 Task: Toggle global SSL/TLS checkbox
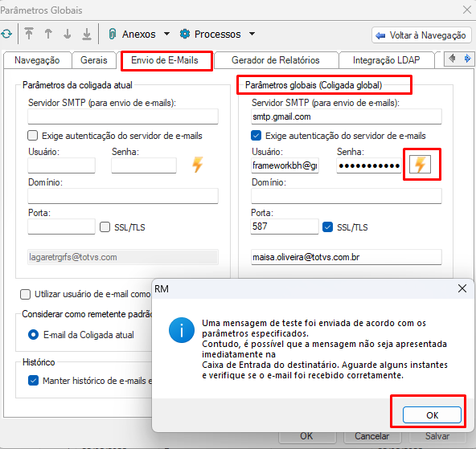point(327,227)
